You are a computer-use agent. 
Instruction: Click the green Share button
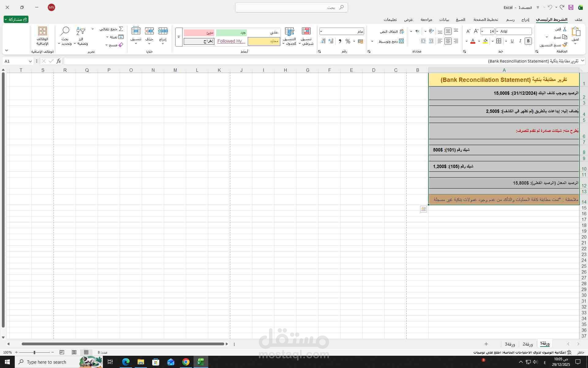[16, 19]
